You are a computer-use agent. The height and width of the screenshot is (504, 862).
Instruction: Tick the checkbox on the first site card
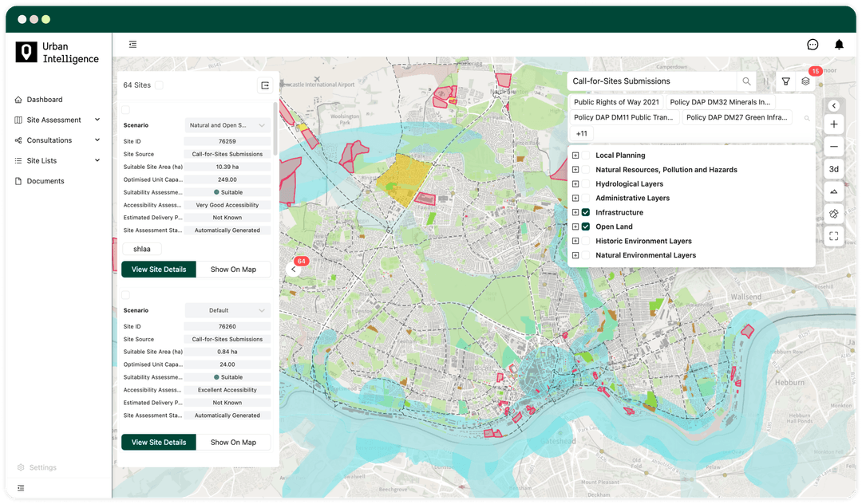pyautogui.click(x=125, y=109)
